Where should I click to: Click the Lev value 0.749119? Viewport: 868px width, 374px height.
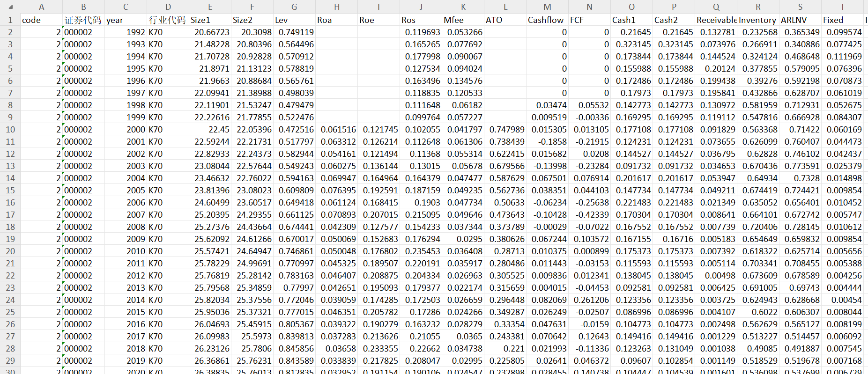pyautogui.click(x=295, y=32)
